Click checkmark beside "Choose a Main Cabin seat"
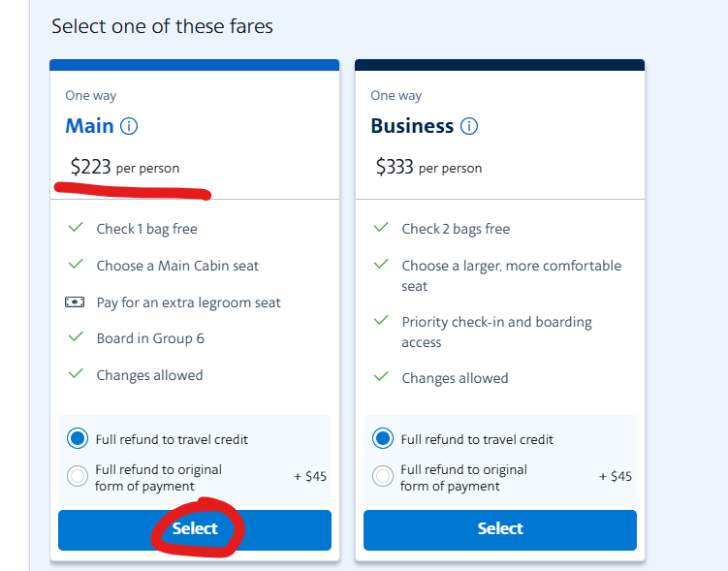 75,265
